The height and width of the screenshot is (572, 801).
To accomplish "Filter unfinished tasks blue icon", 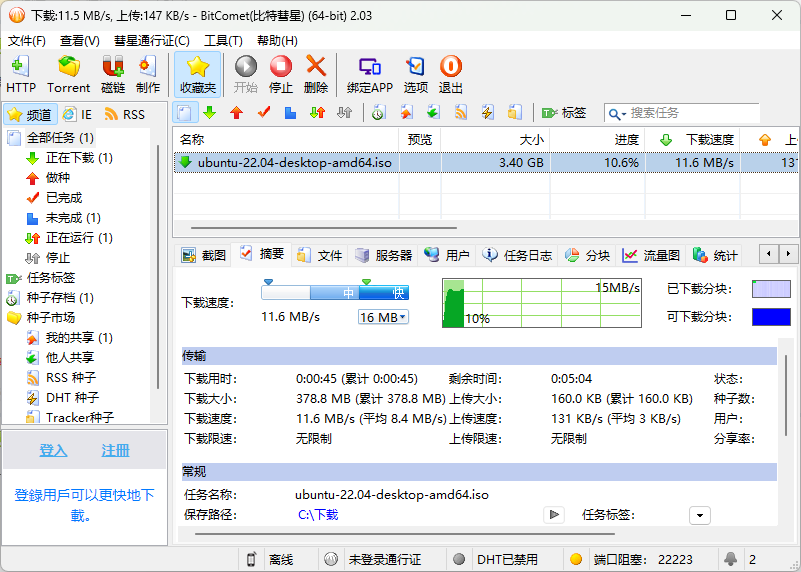I will [x=290, y=113].
